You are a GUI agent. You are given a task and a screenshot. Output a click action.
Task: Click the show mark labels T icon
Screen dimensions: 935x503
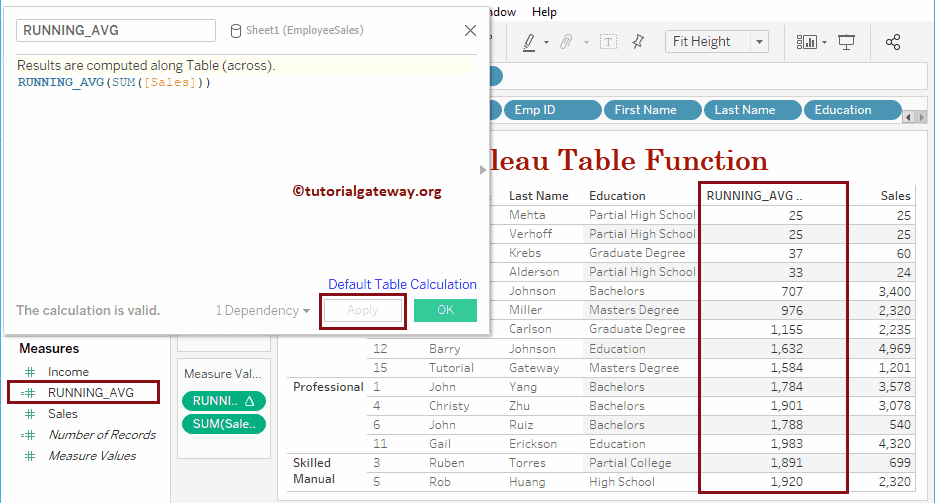608,42
